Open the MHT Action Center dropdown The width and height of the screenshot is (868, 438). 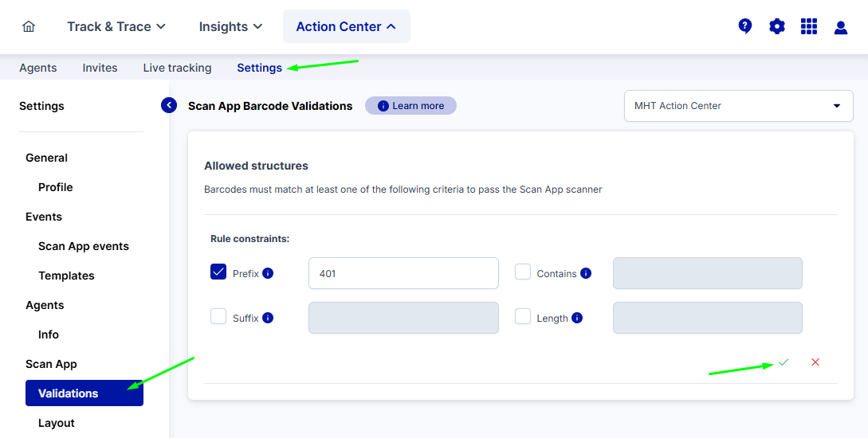pos(738,106)
